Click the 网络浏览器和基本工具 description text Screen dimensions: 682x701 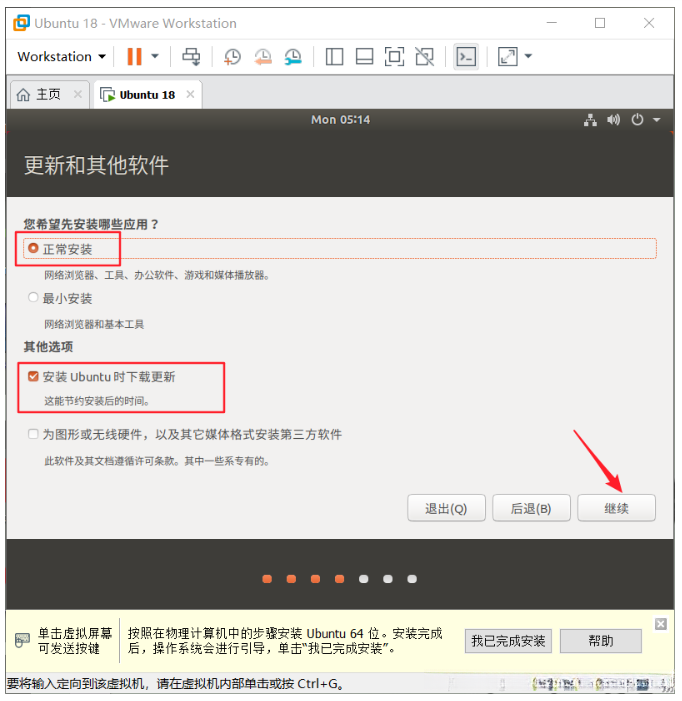[x=94, y=324]
